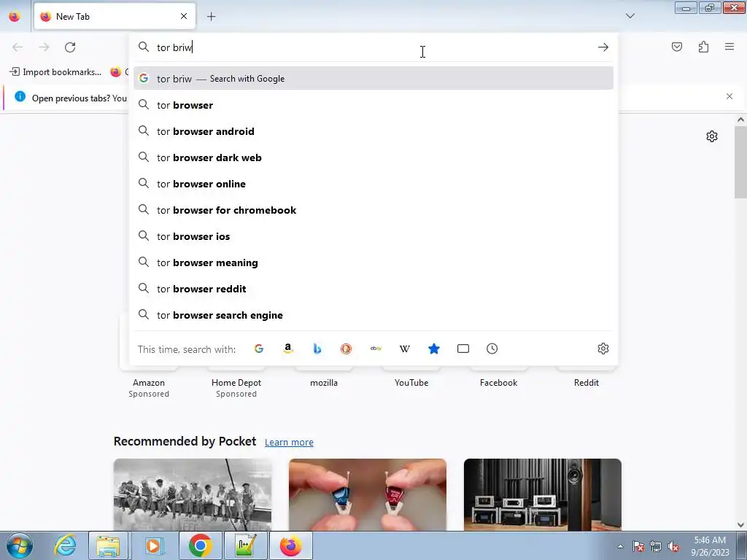Click scrollbar down arrow
Image resolution: width=747 pixels, height=560 pixels.
click(x=740, y=525)
